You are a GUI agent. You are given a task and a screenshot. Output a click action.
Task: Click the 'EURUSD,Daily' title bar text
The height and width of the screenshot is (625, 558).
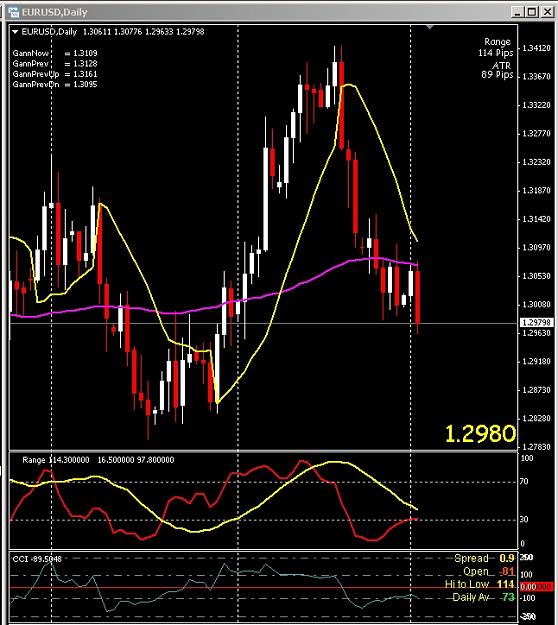click(x=54, y=12)
